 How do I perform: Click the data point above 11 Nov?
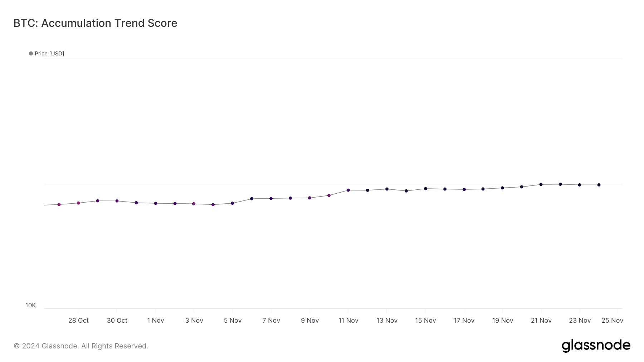[348, 190]
